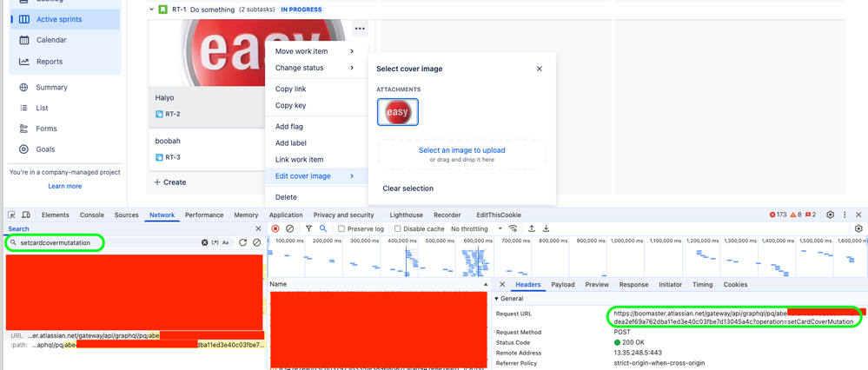The image size is (868, 370).
Task: Open DevTools main settings gear
Action: pyautogui.click(x=831, y=215)
